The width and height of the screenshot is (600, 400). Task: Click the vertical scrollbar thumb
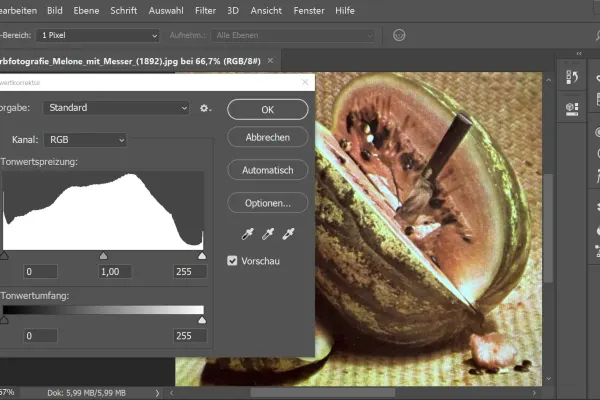(549, 228)
